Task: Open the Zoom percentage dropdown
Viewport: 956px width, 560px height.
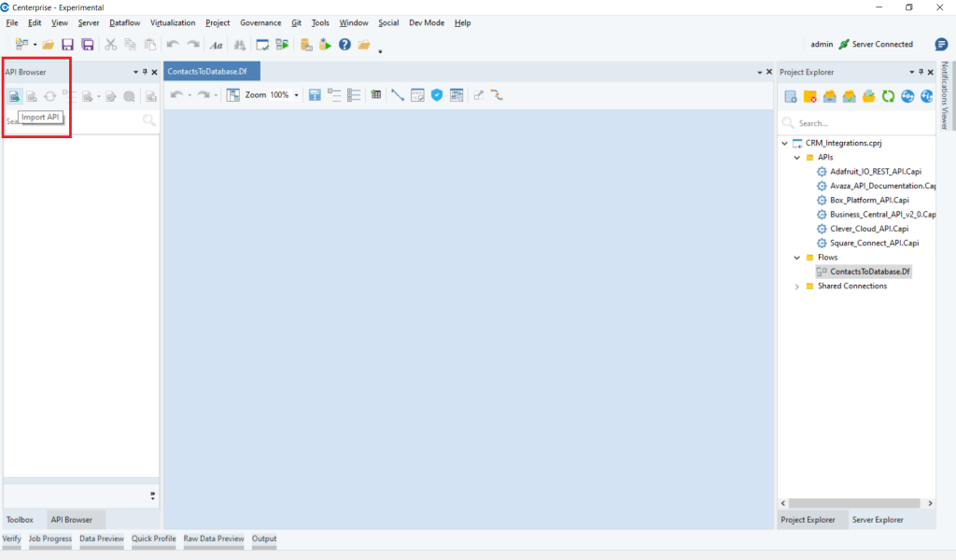Action: tap(296, 94)
